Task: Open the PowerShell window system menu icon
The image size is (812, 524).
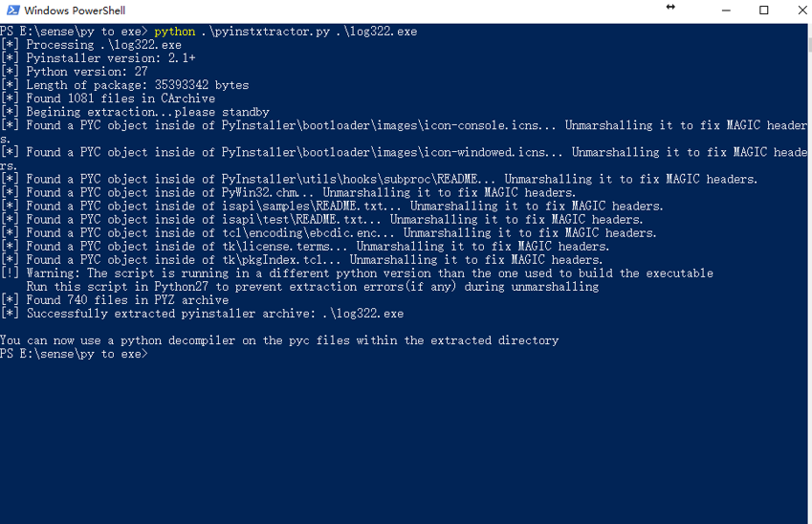Action: coord(13,11)
